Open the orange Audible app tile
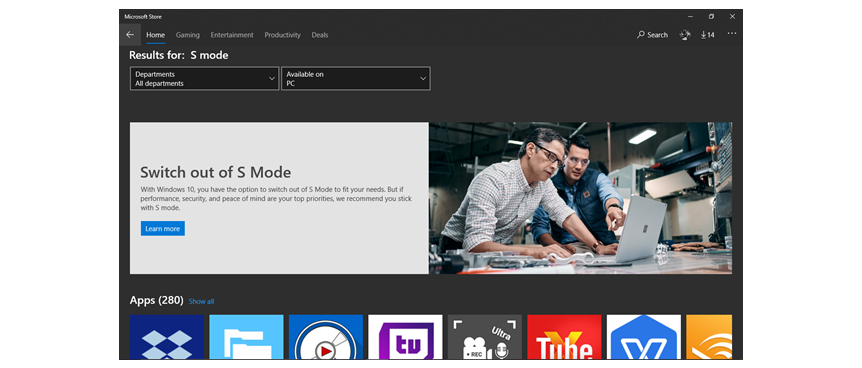This screenshot has width=862, height=368. (709, 337)
